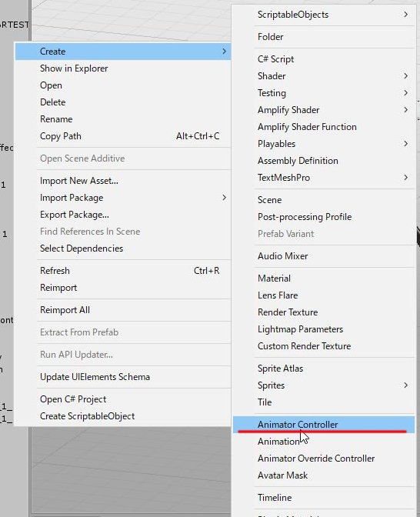Create a new Folder
The image size is (420, 517).
(324, 37)
